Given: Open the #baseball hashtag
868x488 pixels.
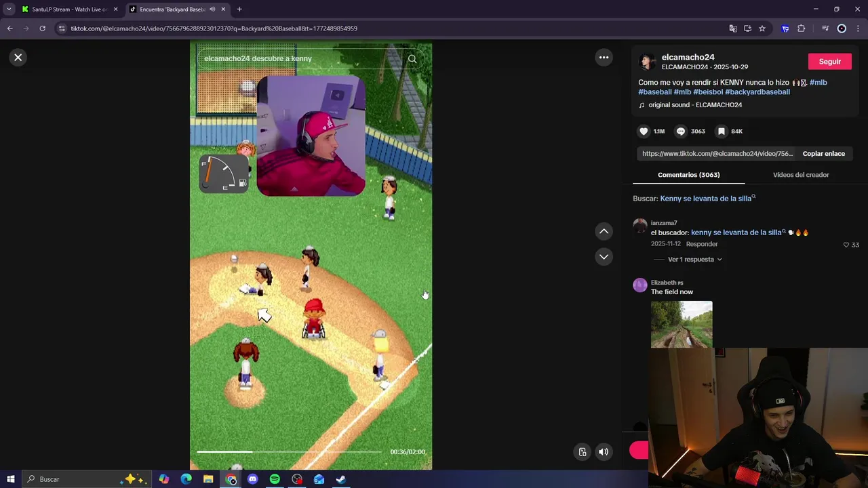Looking at the screenshot, I should 654,92.
